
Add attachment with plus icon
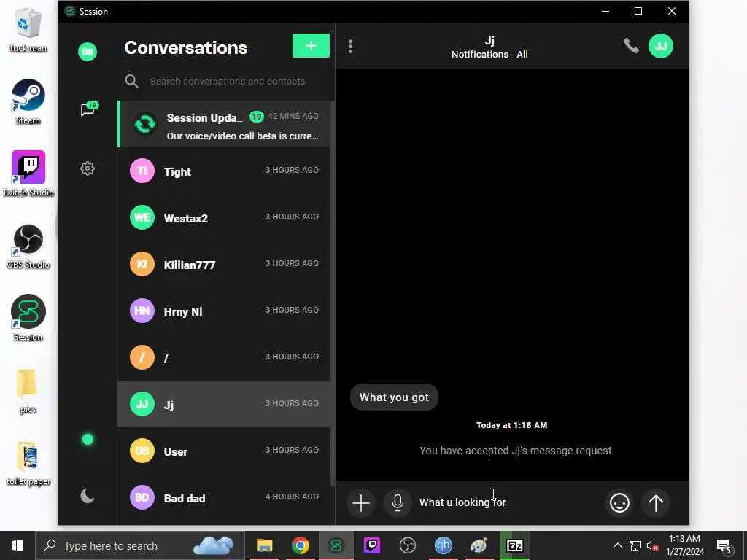[x=361, y=503]
